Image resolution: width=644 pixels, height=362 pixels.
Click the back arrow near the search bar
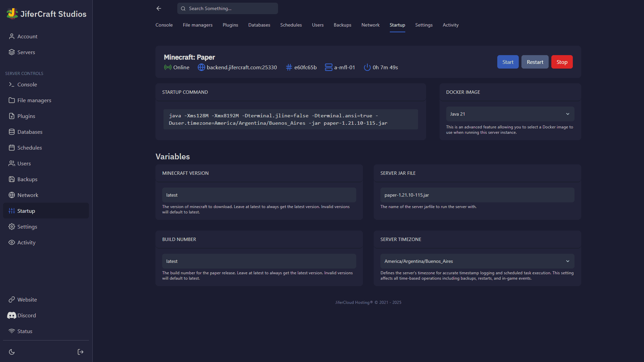coord(158,8)
